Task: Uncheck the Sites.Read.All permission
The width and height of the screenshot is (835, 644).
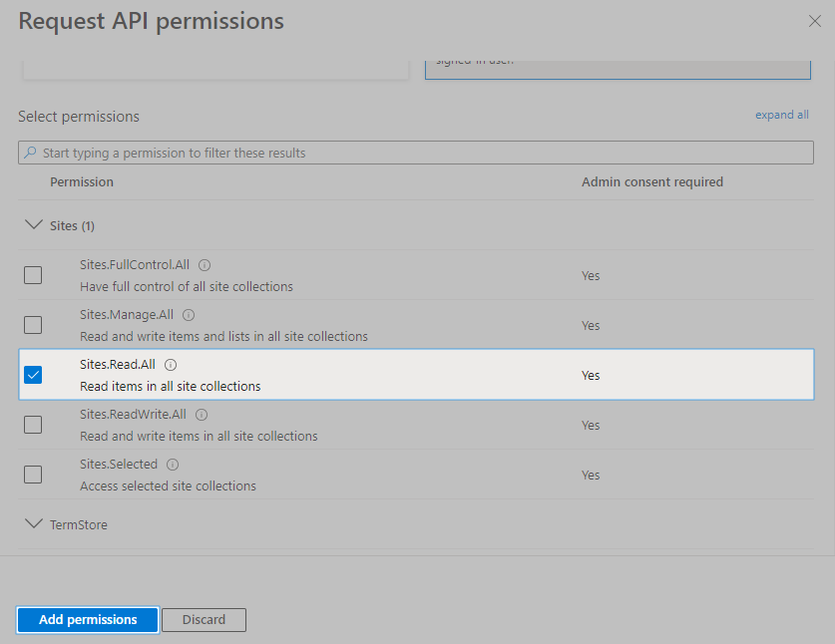Action: 33,375
